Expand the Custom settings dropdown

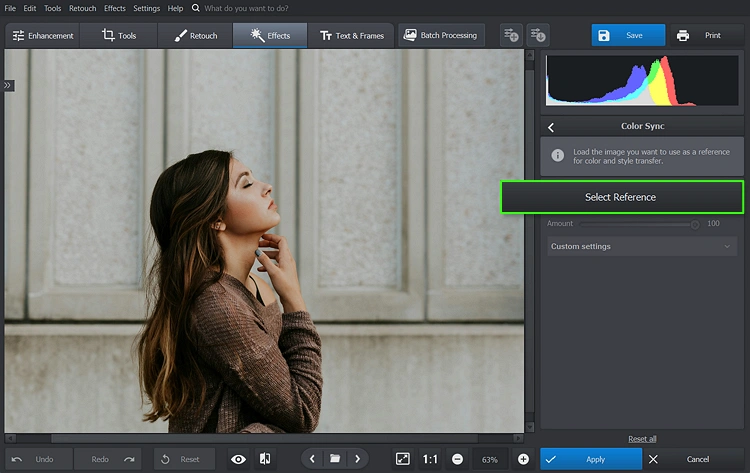(642, 246)
